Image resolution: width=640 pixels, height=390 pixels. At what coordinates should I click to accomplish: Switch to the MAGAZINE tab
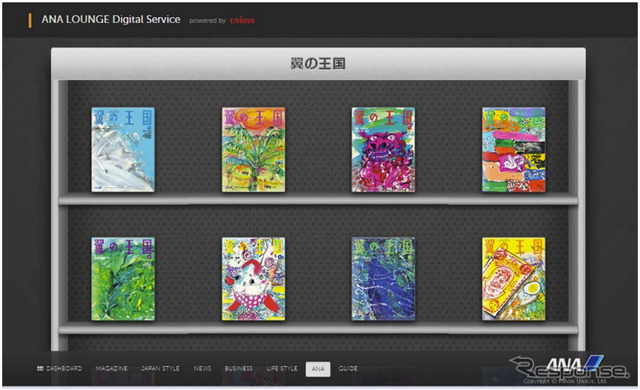111,368
